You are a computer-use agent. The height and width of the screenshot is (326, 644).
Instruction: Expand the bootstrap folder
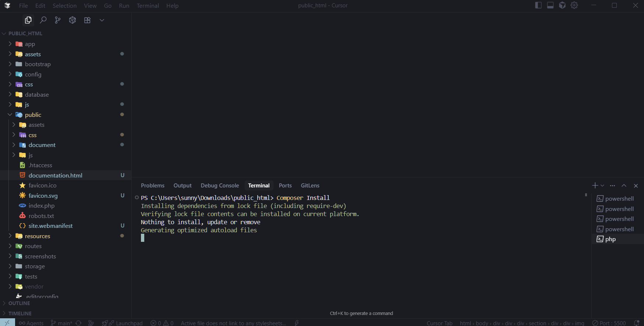(x=38, y=64)
